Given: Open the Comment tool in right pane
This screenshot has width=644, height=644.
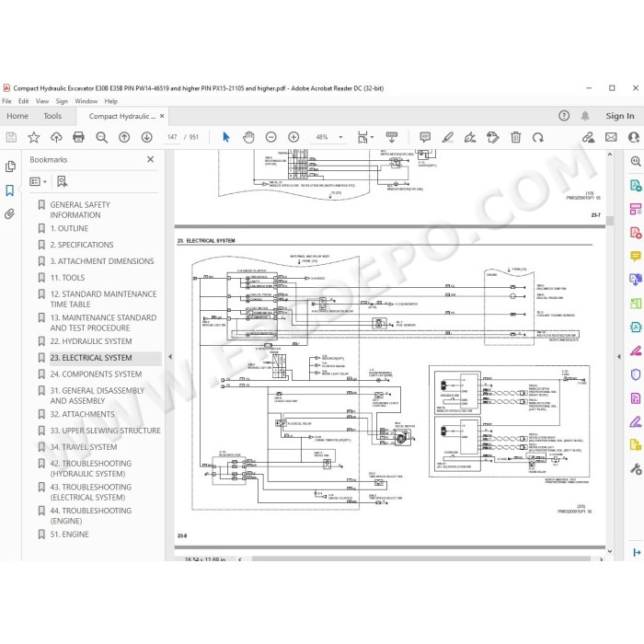Looking at the screenshot, I should pyautogui.click(x=636, y=257).
